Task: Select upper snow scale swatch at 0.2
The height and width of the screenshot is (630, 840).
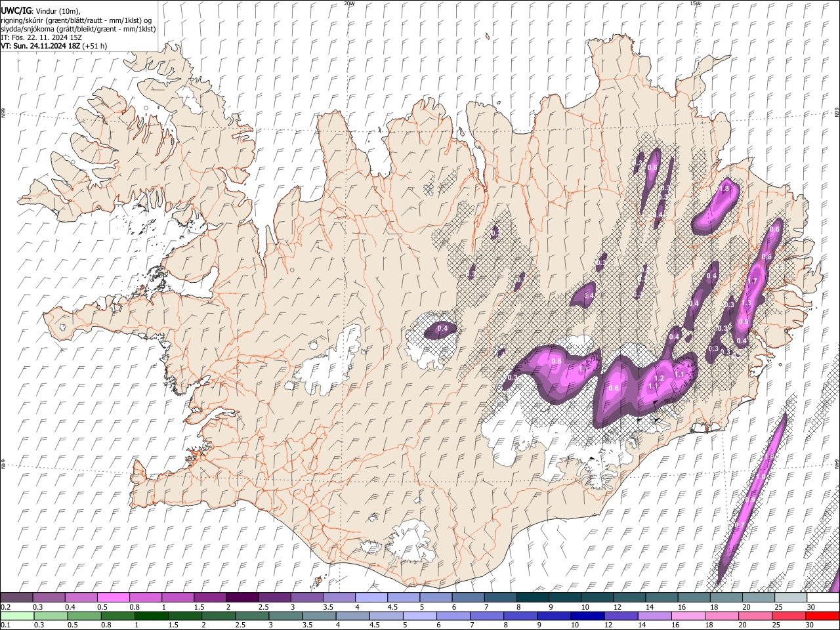Action: coord(16,598)
